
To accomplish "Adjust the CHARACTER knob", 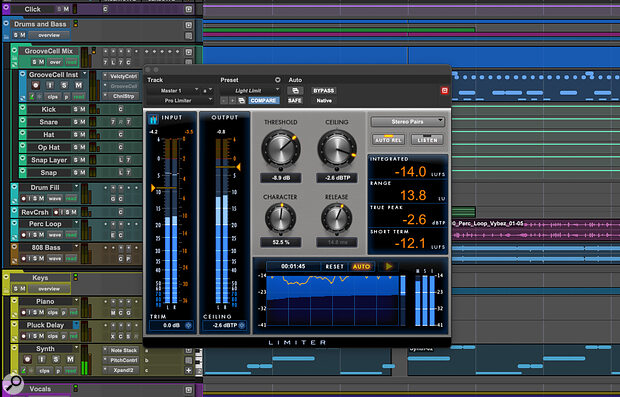I will tap(280, 218).
